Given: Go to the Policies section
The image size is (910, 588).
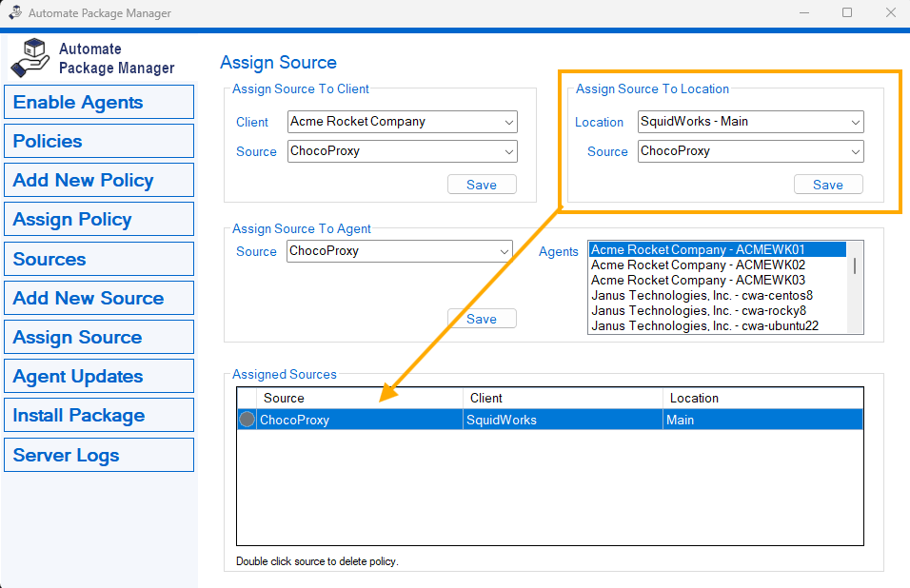Looking at the screenshot, I should pyautogui.click(x=99, y=141).
